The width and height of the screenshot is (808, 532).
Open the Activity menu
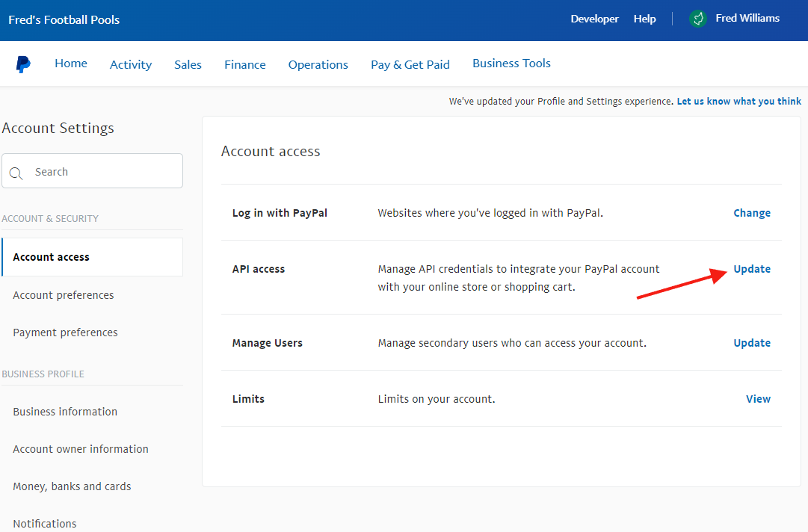click(x=131, y=65)
